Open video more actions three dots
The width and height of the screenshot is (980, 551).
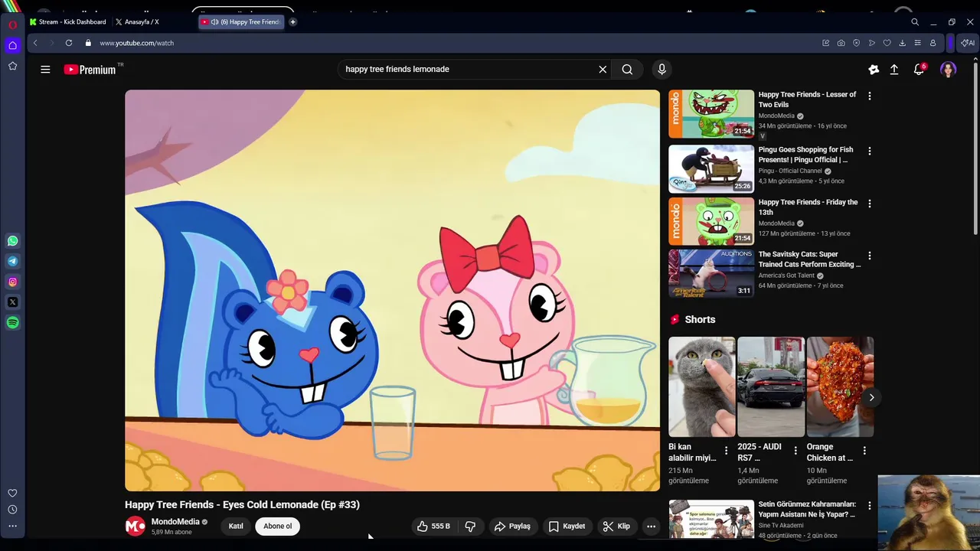(x=651, y=527)
